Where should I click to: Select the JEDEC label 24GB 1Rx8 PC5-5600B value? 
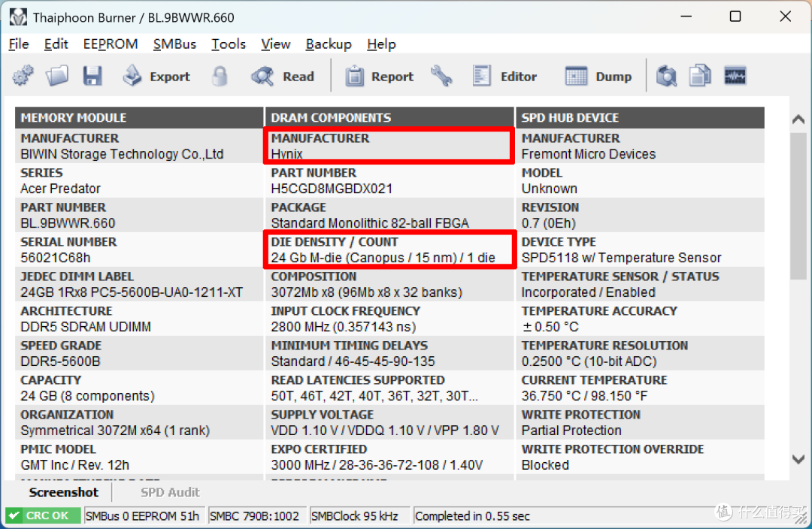pyautogui.click(x=132, y=292)
